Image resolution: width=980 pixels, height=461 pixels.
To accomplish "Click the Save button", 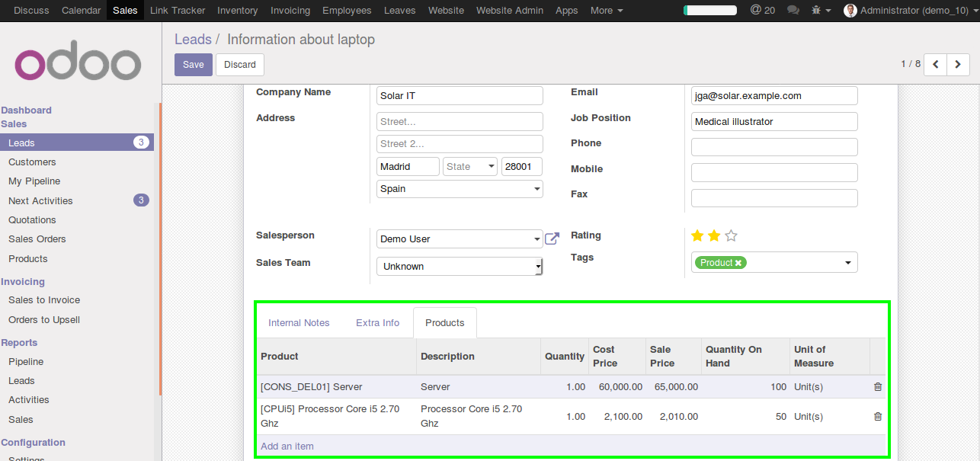I will (x=194, y=65).
